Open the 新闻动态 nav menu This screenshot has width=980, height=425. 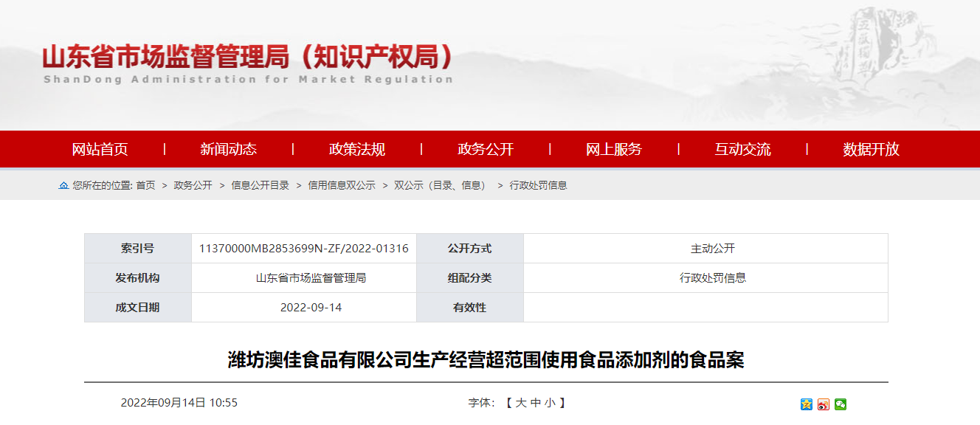228,149
